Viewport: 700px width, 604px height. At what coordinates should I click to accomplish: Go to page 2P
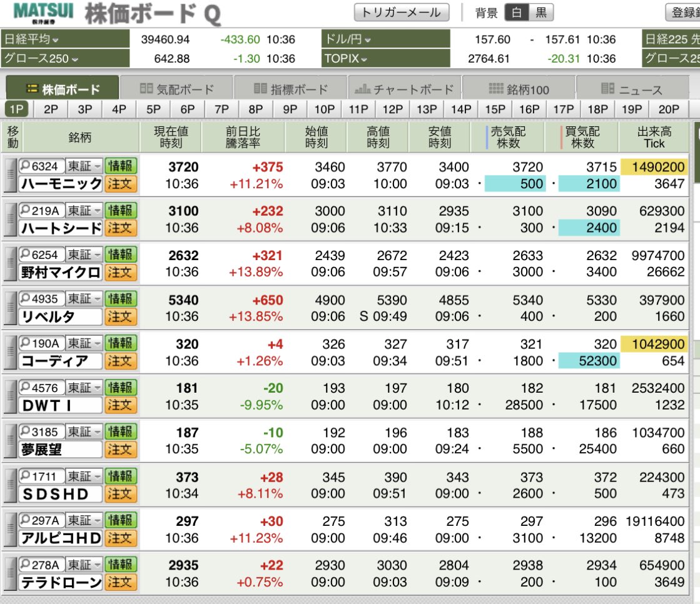tap(51, 109)
